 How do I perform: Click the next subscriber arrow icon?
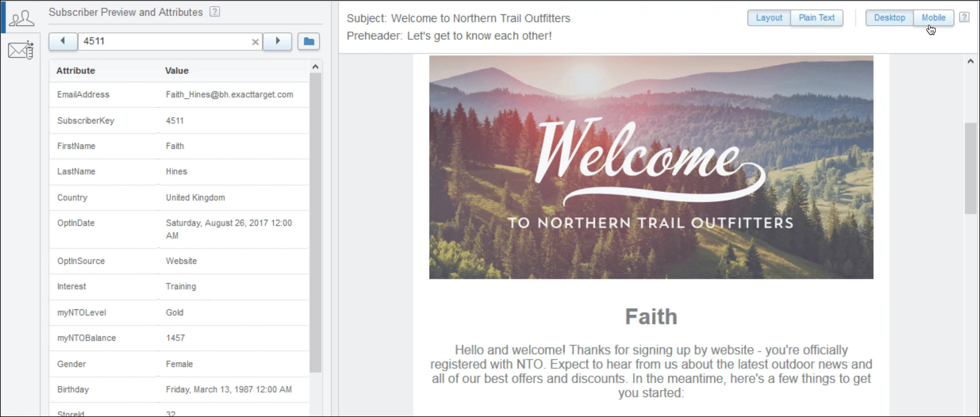pos(277,41)
